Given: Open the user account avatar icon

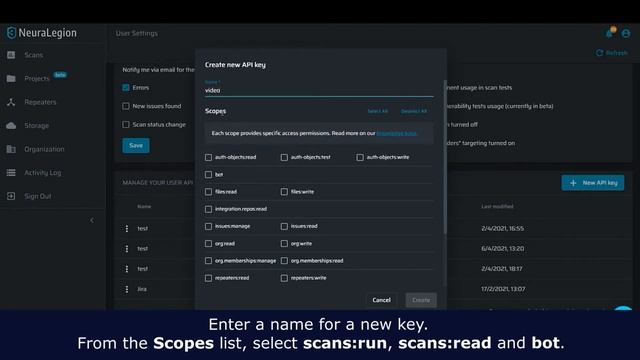Looking at the screenshot, I should tap(625, 33).
